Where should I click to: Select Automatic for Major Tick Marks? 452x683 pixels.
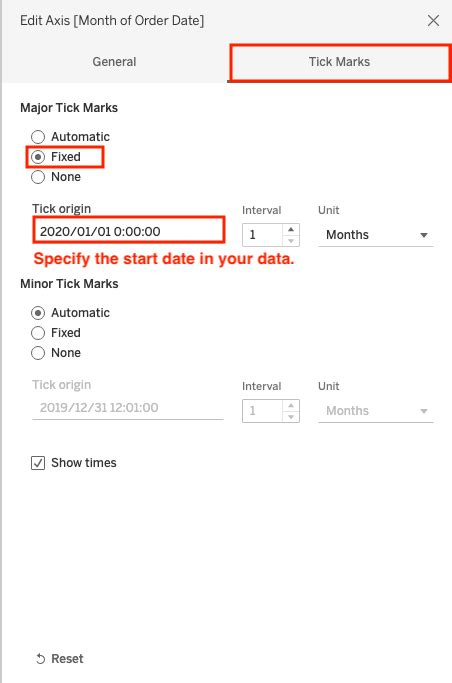click(x=38, y=137)
